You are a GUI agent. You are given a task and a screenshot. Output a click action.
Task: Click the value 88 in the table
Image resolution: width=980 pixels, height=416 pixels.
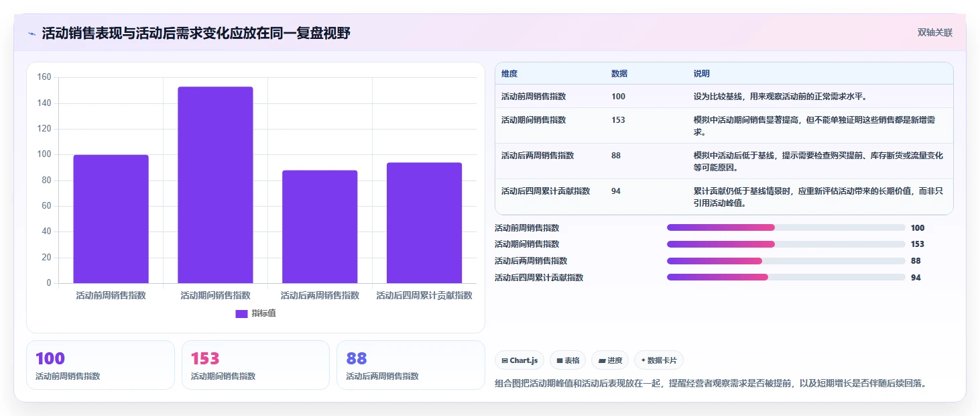[616, 156]
